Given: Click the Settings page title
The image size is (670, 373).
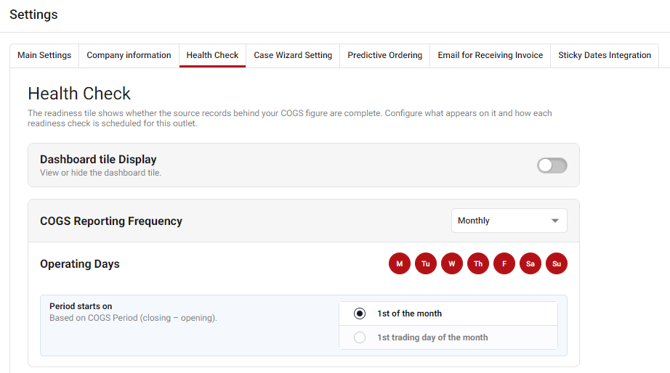Looking at the screenshot, I should tap(33, 15).
